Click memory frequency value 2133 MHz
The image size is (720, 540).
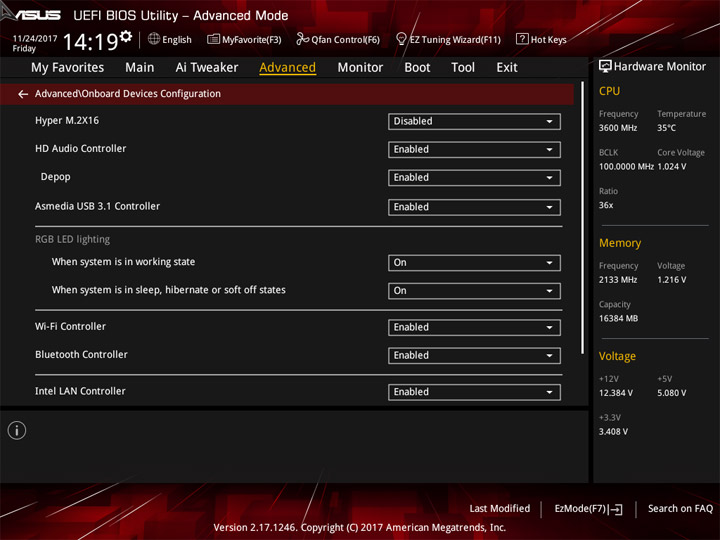618,280
